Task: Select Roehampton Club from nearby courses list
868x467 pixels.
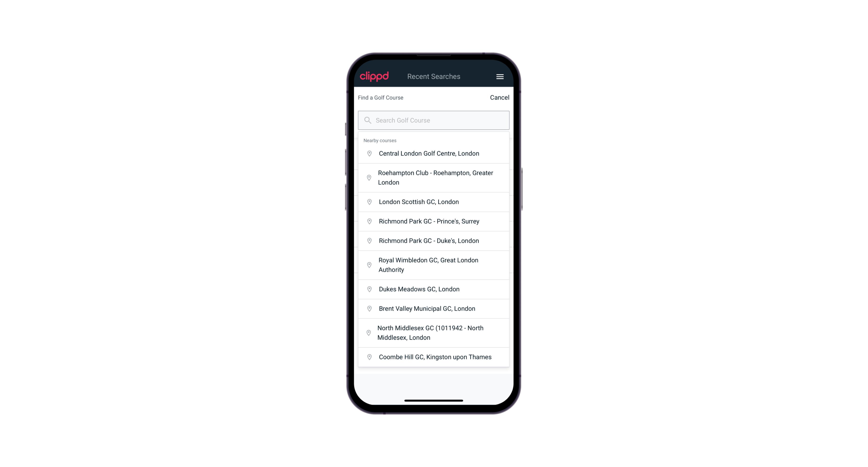Action: click(434, 178)
